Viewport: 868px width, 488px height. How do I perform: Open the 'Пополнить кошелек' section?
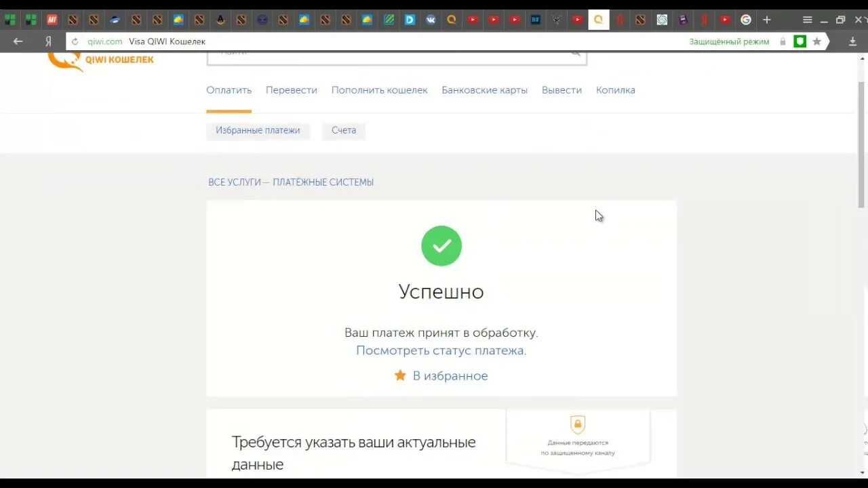380,90
